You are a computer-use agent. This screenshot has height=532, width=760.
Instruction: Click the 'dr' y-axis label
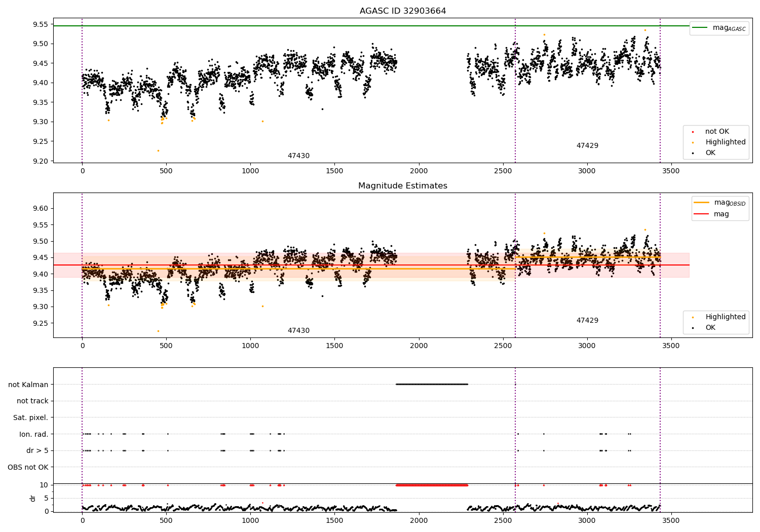[33, 498]
